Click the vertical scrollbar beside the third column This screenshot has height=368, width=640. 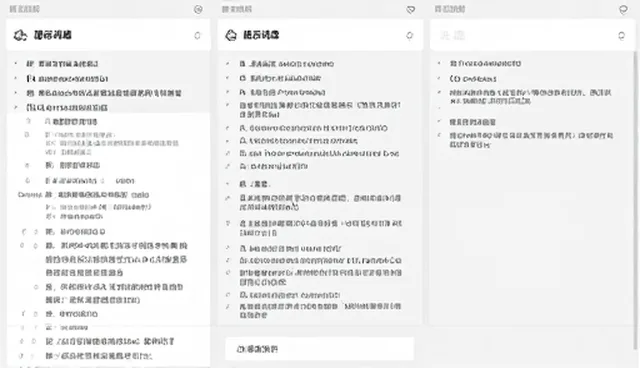(636, 200)
